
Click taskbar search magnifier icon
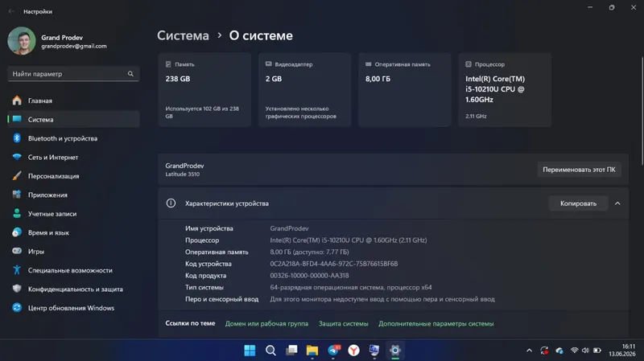[x=270, y=351]
